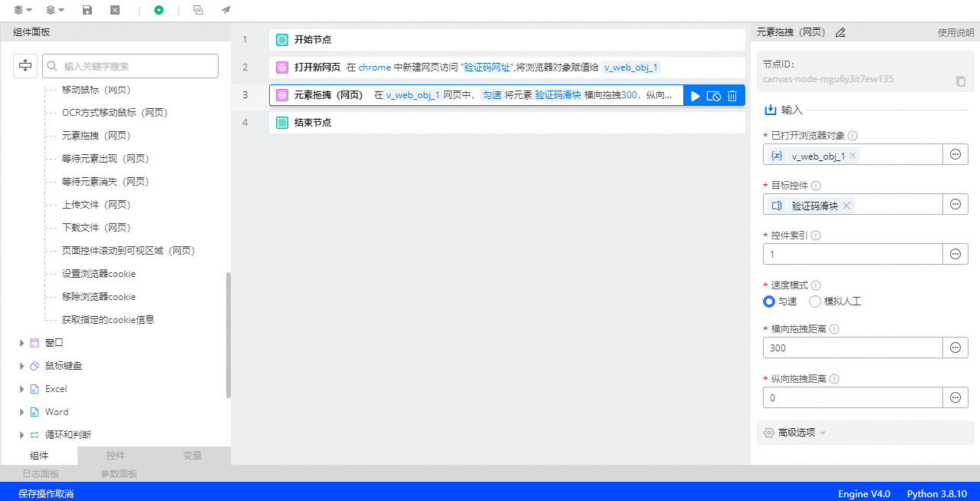
Task: Switch to the 组件 tab
Action: [39, 456]
